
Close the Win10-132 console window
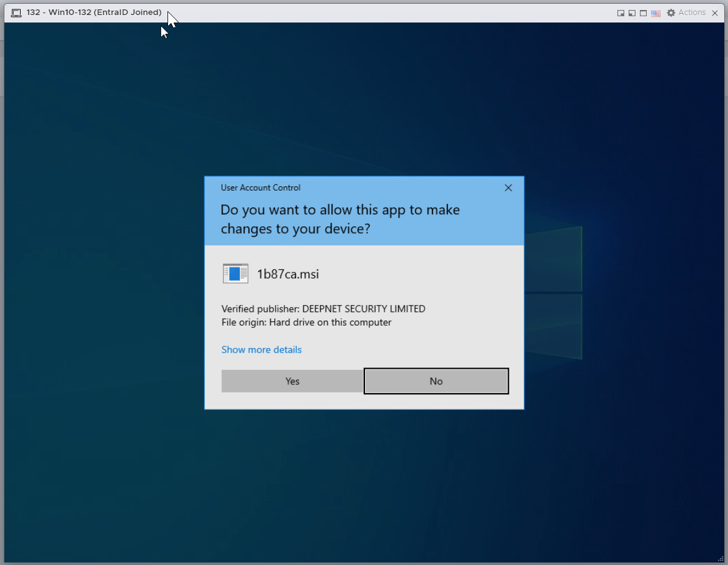(x=715, y=13)
